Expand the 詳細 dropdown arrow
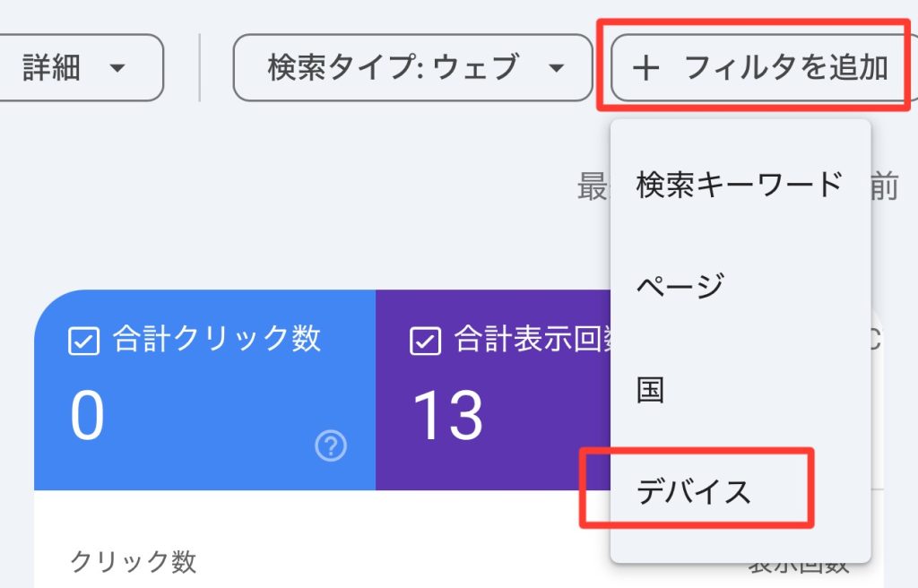The width and height of the screenshot is (918, 588). (117, 68)
